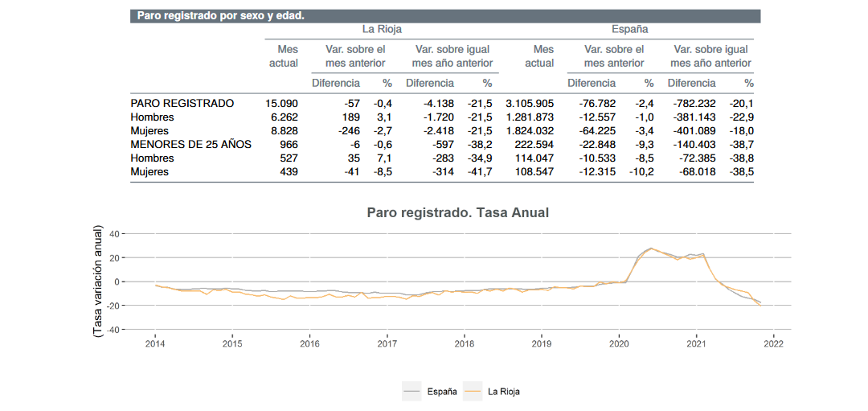Click the orange La Rioja legend swatch
This screenshot has height=411, width=868.
point(473,391)
